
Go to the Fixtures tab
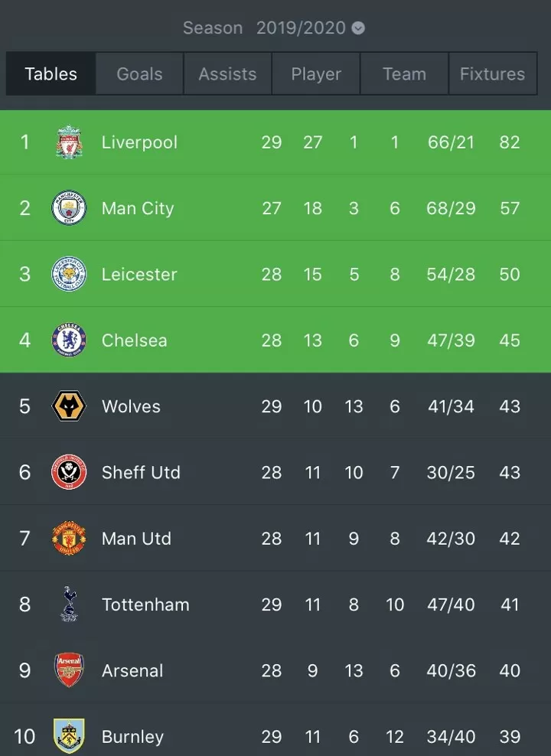pos(493,73)
